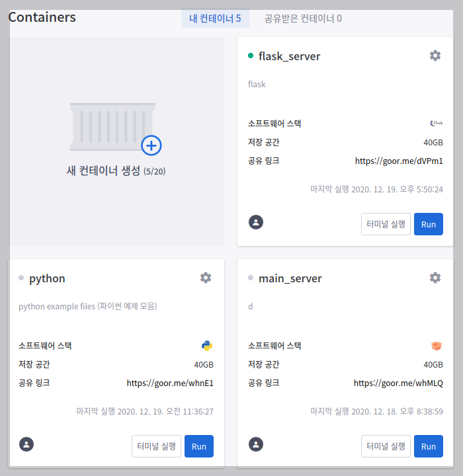Click the plus icon to create container
463x476 pixels.
click(x=151, y=145)
